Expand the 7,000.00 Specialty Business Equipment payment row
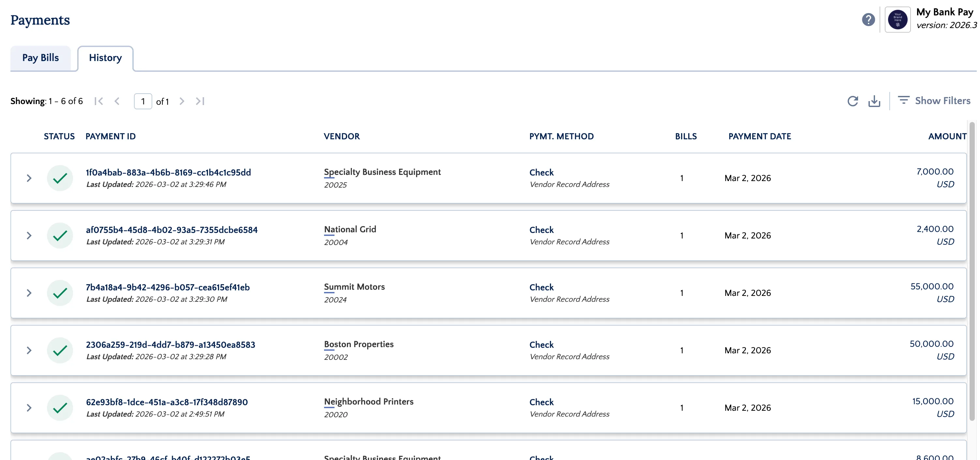This screenshot has width=980, height=460. [29, 178]
